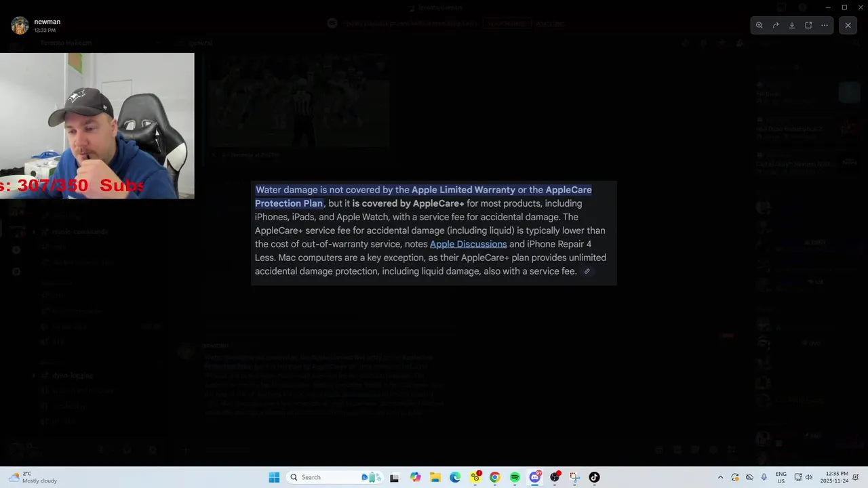868x488 pixels.
Task: Open TikTok from the taskbar
Action: coord(595,477)
